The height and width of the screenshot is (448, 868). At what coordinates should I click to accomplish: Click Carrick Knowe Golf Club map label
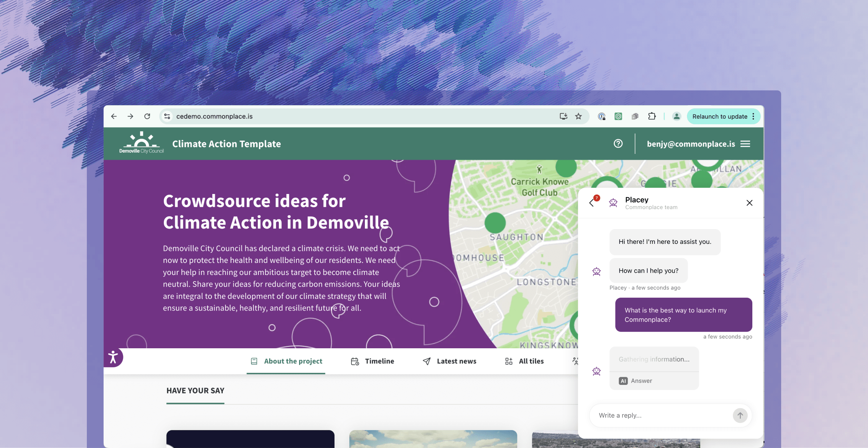click(x=540, y=187)
